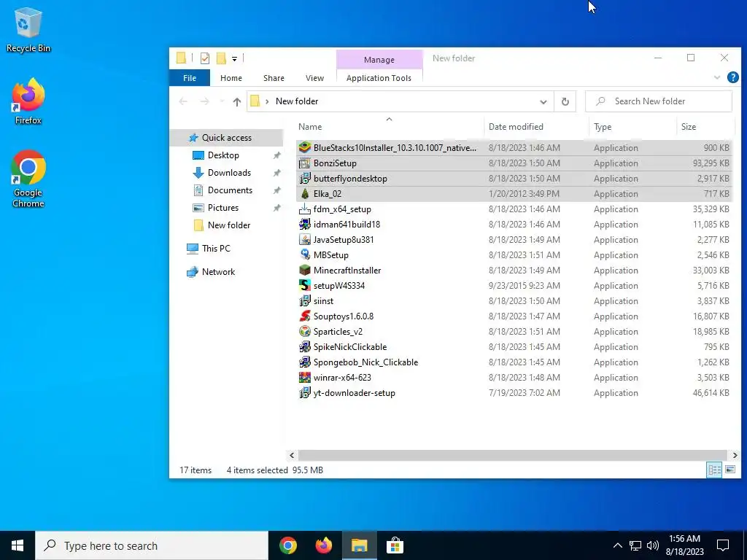Click the breadcrumb chevron before New folder
747x560 pixels.
click(267, 101)
